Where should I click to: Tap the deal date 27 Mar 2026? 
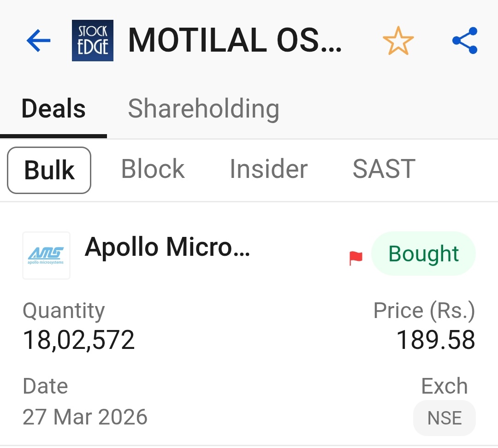click(x=85, y=417)
